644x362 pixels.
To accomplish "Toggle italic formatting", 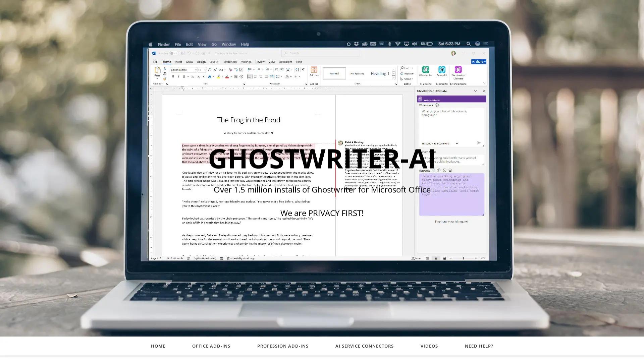I will tap(178, 76).
